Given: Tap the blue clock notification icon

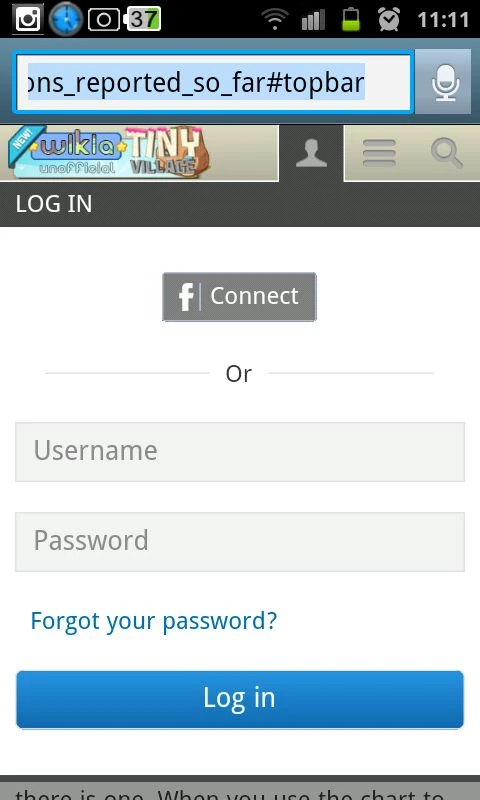Looking at the screenshot, I should [x=66, y=19].
